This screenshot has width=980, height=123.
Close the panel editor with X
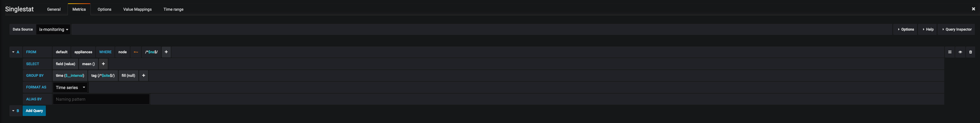974,9
